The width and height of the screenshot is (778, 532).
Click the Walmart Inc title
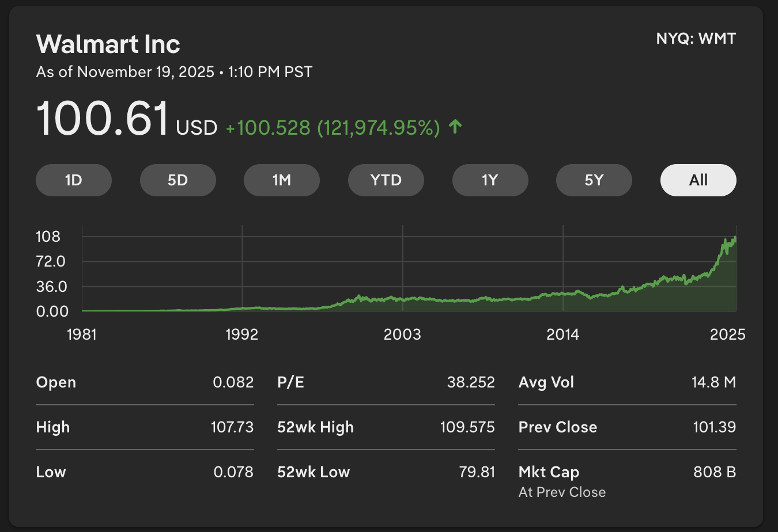tap(108, 44)
